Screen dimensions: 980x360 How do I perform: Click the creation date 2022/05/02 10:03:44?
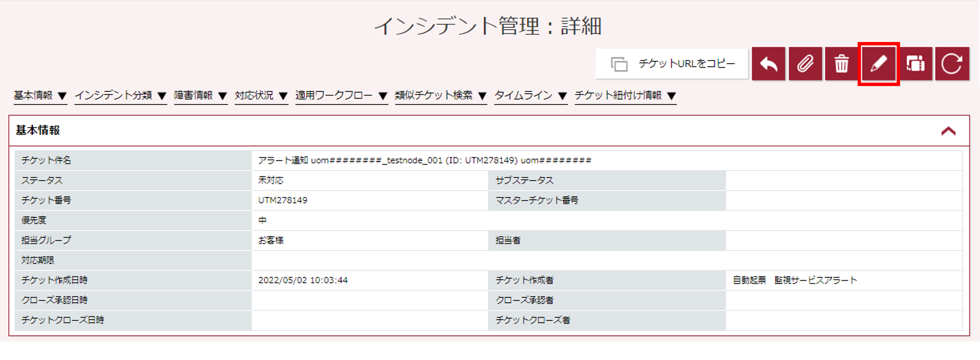tap(303, 280)
